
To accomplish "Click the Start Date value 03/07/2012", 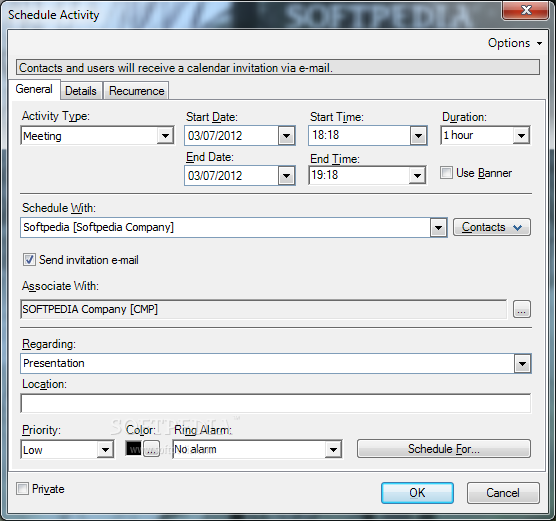I will 215,136.
